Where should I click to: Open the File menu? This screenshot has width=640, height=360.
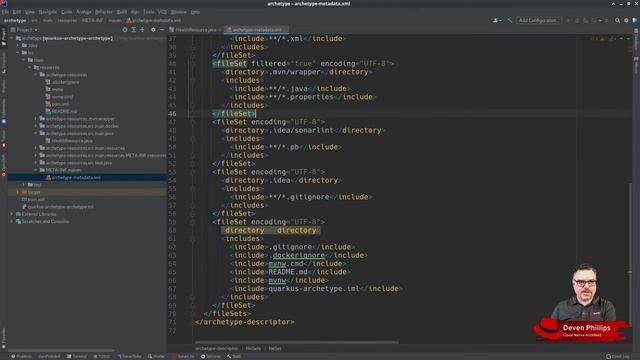coord(5,12)
